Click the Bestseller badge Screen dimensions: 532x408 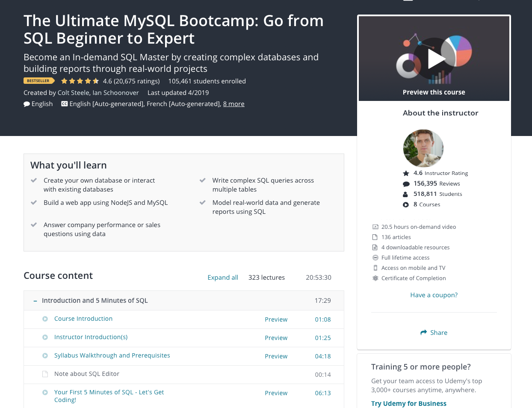coord(38,81)
